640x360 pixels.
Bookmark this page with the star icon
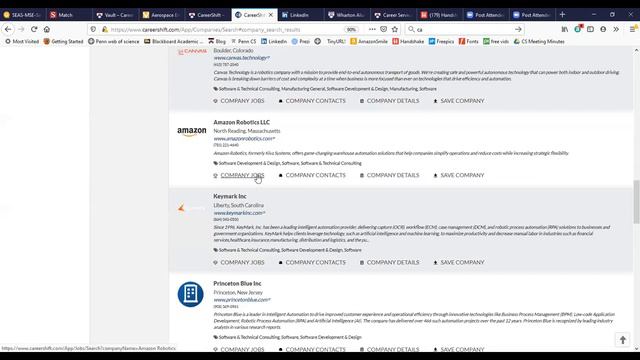click(395, 29)
